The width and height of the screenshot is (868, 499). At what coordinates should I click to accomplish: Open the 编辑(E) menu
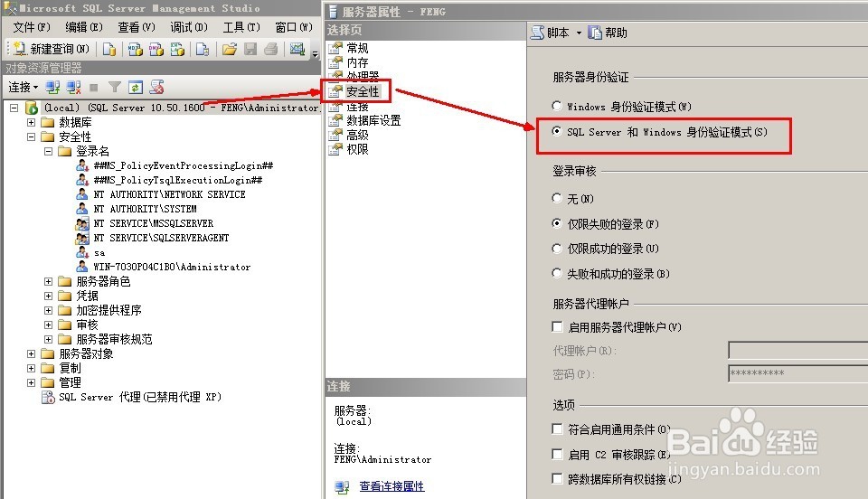(x=84, y=26)
